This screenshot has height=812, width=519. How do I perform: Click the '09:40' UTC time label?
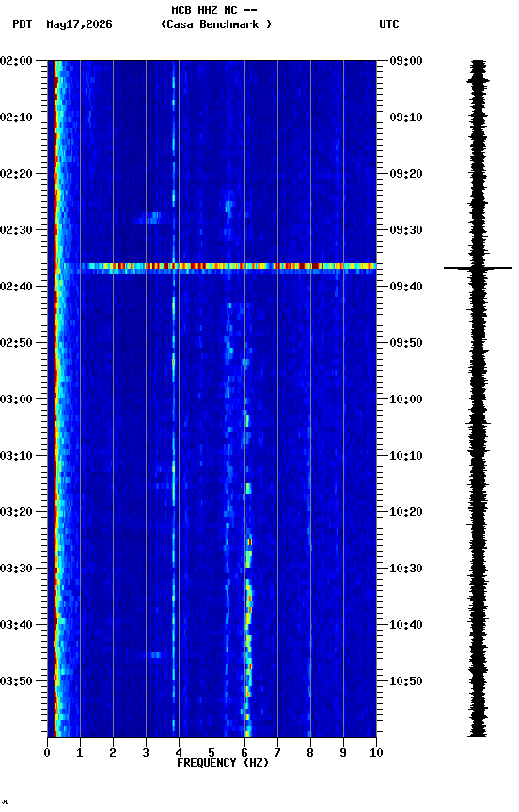click(406, 287)
